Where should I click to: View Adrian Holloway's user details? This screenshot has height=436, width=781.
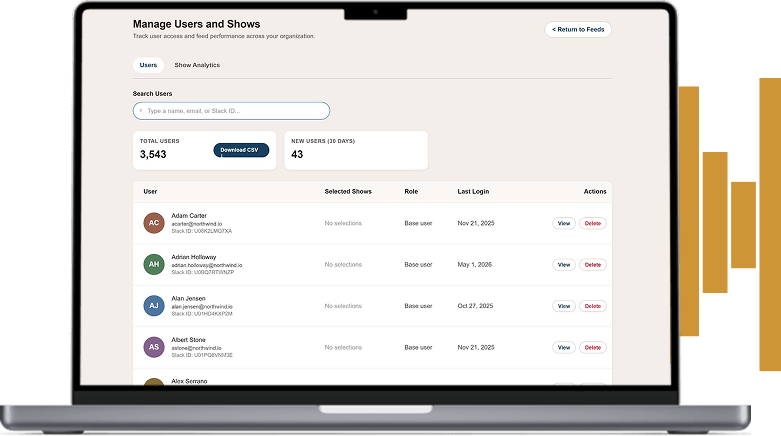pyautogui.click(x=564, y=265)
